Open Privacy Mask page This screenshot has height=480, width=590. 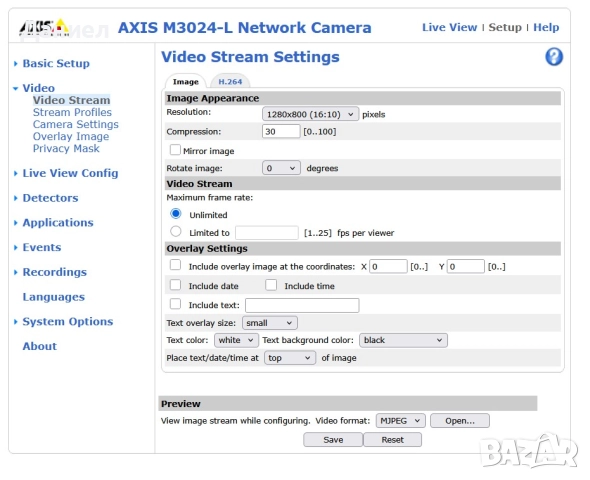pyautogui.click(x=66, y=148)
